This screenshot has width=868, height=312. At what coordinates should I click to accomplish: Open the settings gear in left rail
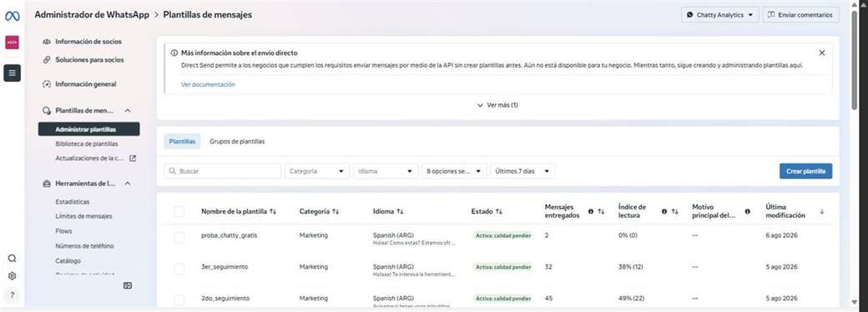tap(13, 276)
